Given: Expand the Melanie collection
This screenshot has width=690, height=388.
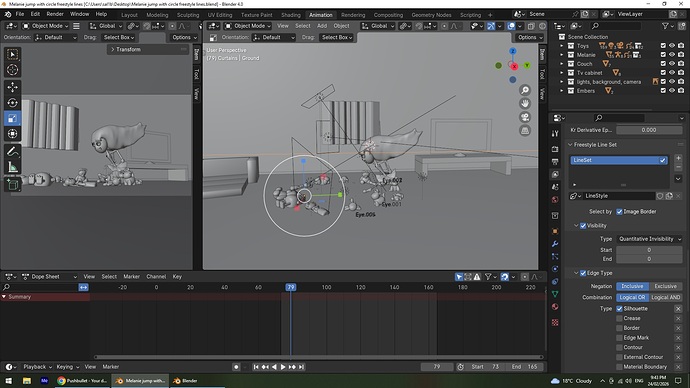Looking at the screenshot, I should 562,55.
